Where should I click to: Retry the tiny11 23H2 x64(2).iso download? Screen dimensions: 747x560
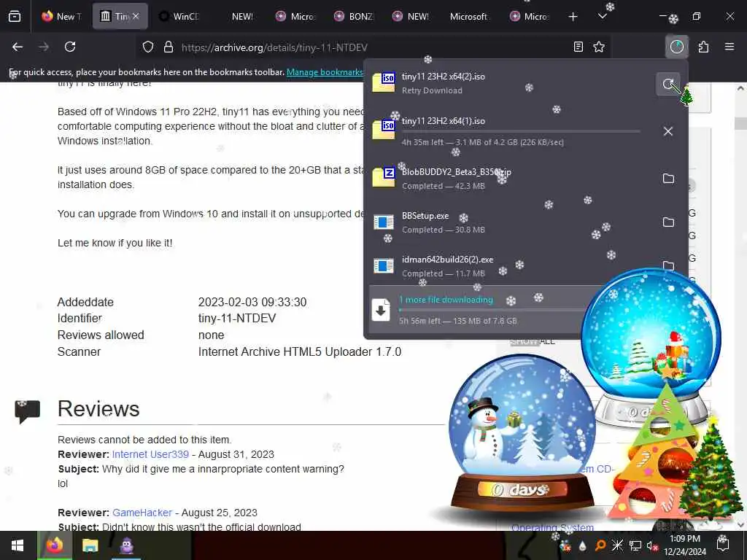(x=668, y=85)
